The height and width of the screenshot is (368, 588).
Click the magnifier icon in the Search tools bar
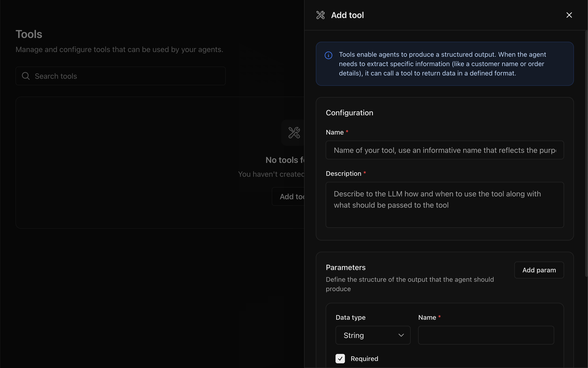click(26, 76)
